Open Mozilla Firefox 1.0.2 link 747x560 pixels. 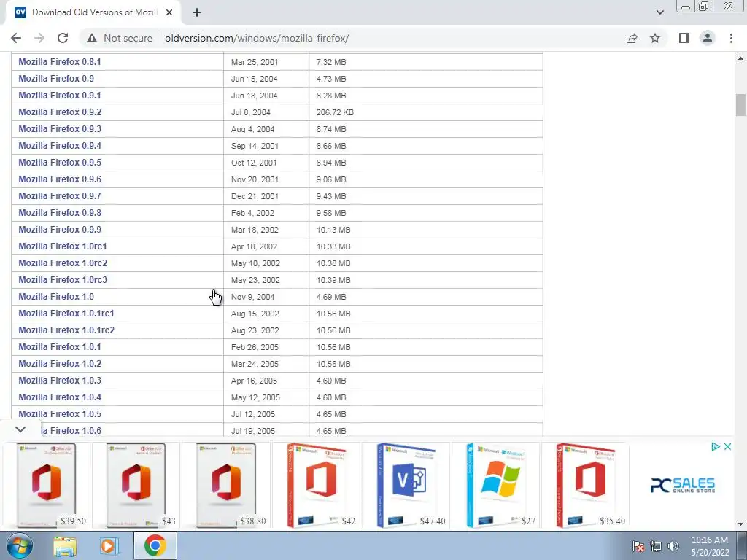pos(60,363)
